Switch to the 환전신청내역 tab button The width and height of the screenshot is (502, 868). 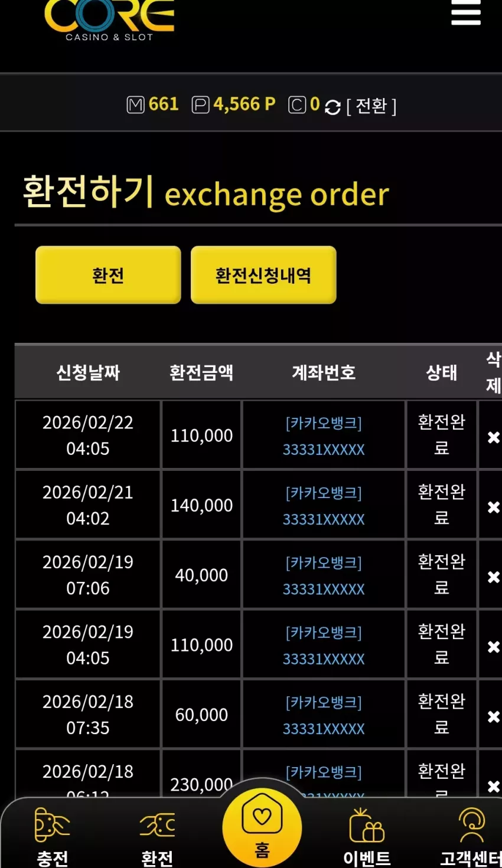pos(263,275)
